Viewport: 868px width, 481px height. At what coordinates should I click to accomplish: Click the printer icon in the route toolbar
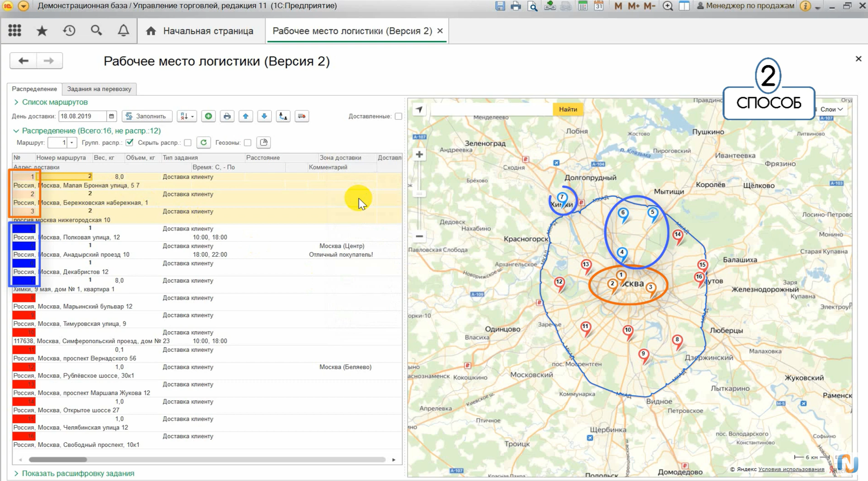tap(227, 116)
